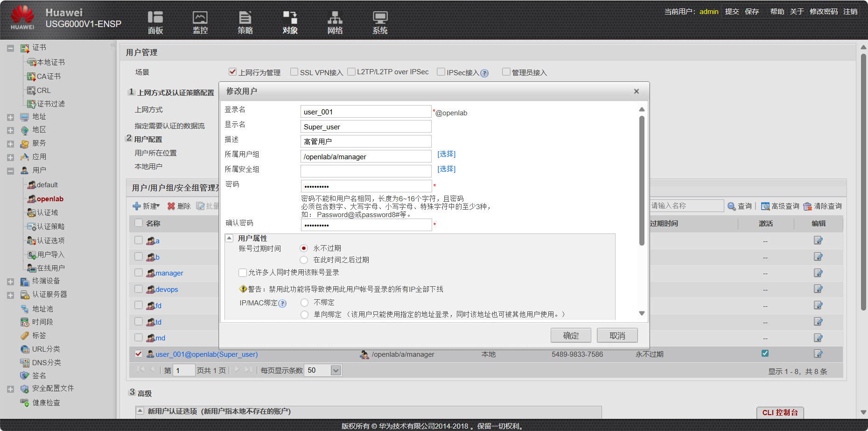Screen dimensions: 868x431
Task: Click the edit icon for user a
Action: click(x=818, y=240)
